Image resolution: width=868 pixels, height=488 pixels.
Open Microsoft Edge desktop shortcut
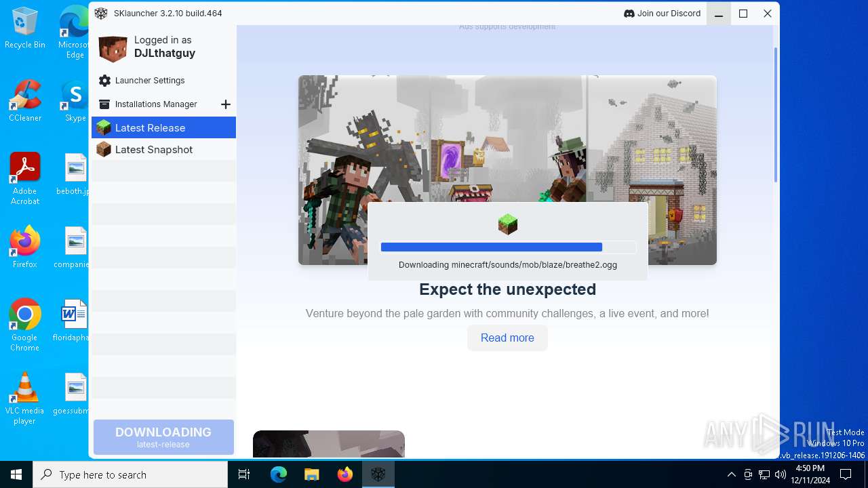(x=75, y=33)
